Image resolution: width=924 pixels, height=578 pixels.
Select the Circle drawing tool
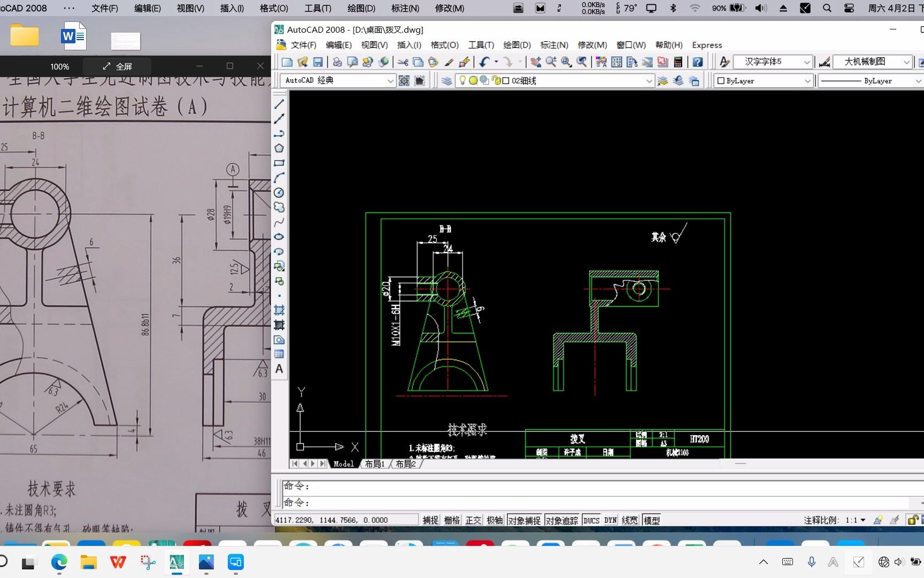pyautogui.click(x=279, y=192)
